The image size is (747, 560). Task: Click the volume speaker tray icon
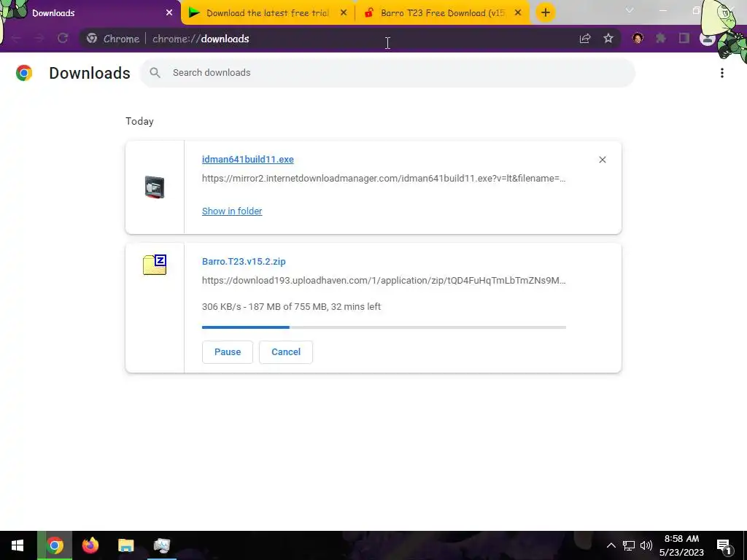click(x=646, y=545)
